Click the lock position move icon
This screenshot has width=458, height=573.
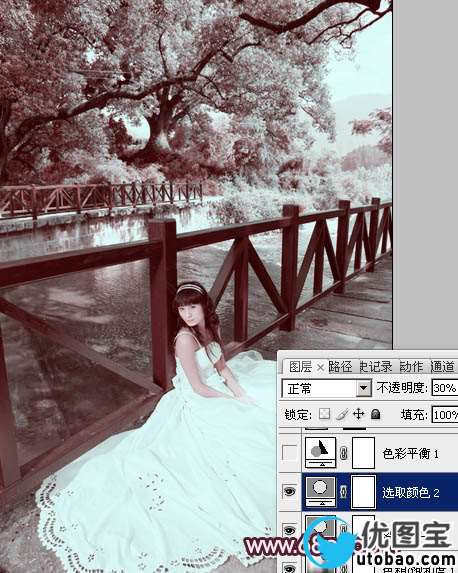[359, 414]
